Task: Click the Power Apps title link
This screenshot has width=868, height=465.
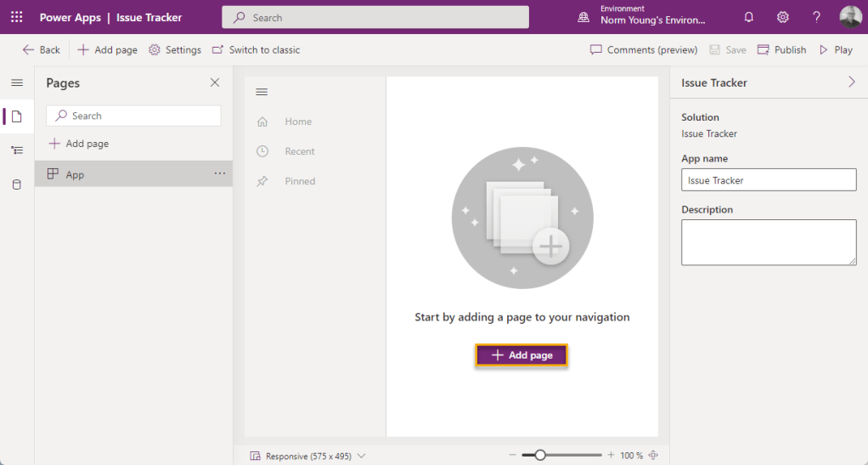Action: coord(70,17)
